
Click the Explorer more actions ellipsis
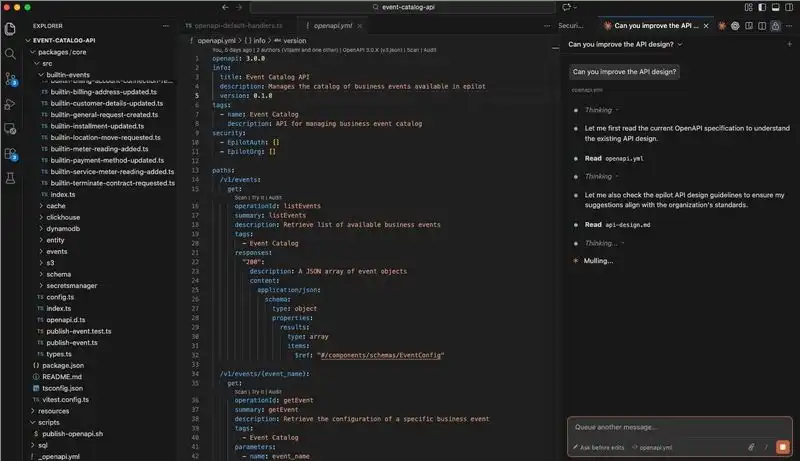pyautogui.click(x=166, y=25)
